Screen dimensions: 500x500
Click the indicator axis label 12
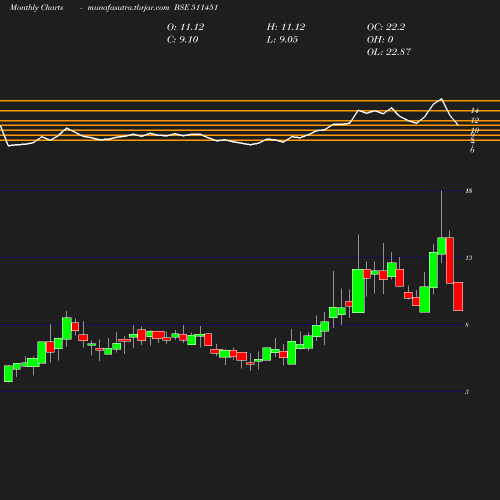point(475,120)
